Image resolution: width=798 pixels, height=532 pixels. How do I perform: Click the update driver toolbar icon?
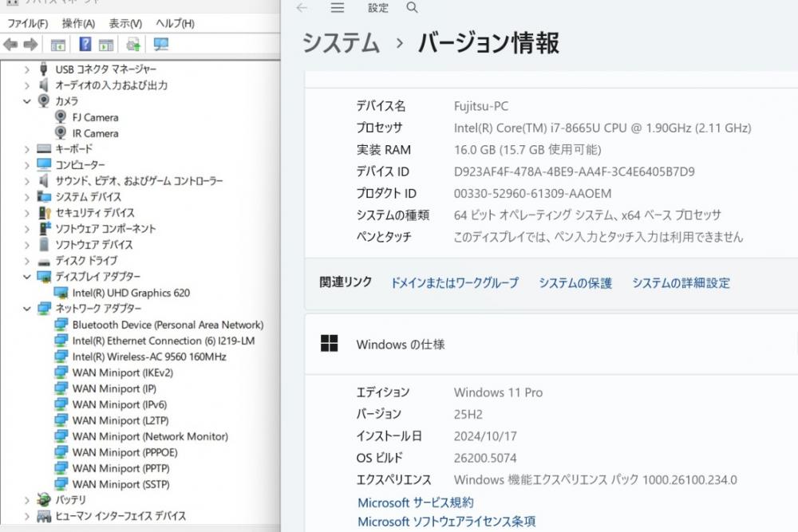click(x=132, y=45)
